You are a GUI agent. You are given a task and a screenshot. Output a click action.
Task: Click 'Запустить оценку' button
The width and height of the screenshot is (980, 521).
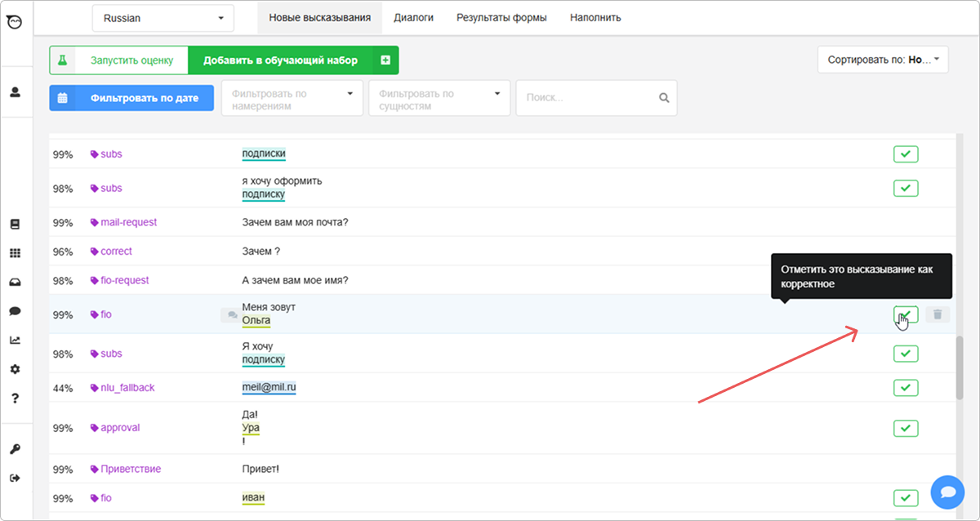coord(119,60)
